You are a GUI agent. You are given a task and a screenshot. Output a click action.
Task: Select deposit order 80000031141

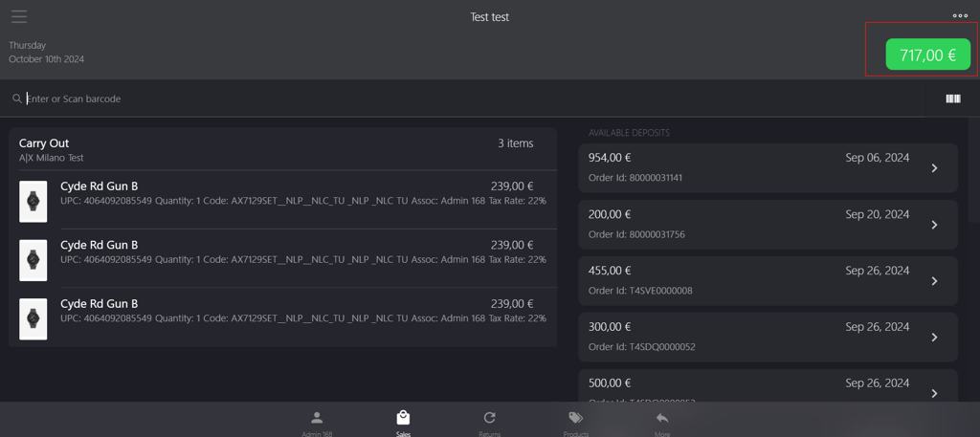coord(768,168)
